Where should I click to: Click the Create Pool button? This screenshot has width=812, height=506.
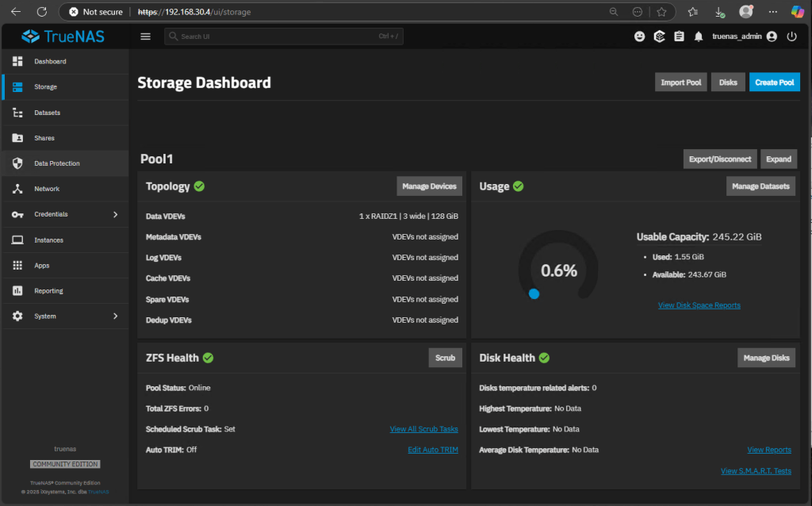pyautogui.click(x=774, y=82)
